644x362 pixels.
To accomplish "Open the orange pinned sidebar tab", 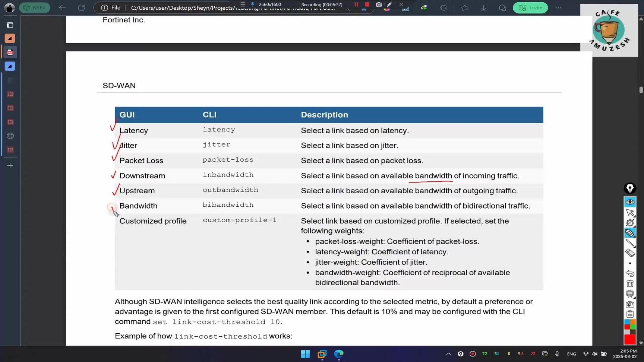I will [10, 38].
